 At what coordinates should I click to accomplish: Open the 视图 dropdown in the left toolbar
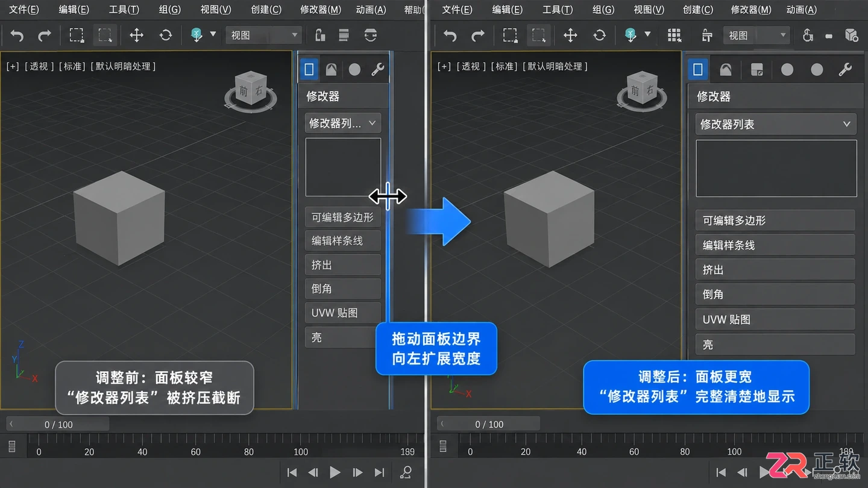click(x=263, y=36)
